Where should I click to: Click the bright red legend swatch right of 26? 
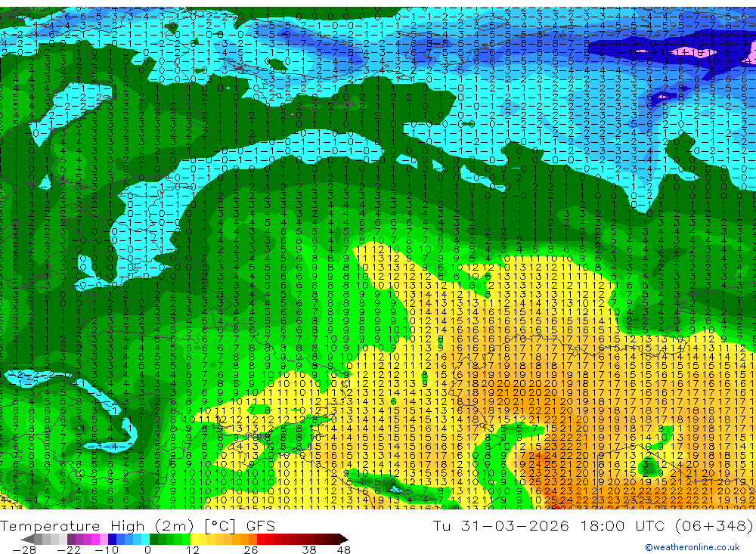[x=261, y=540]
